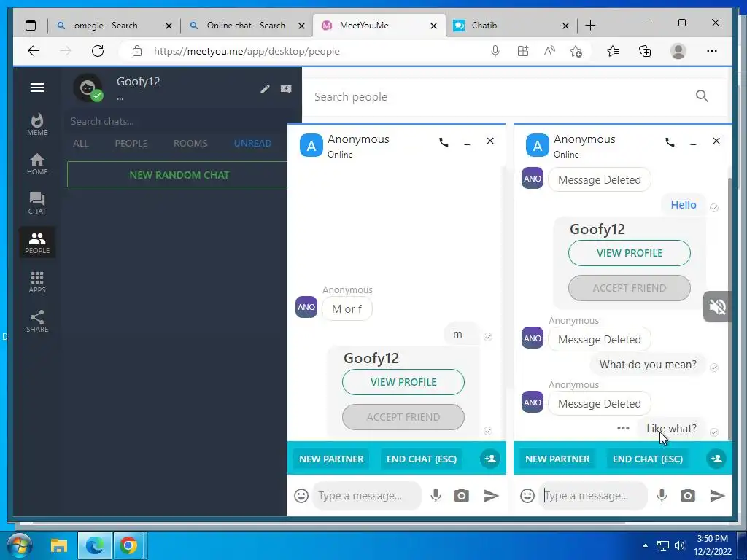Screen dimensions: 747x560
Task: Add friend icon in left chat bar
Action: [489, 459]
